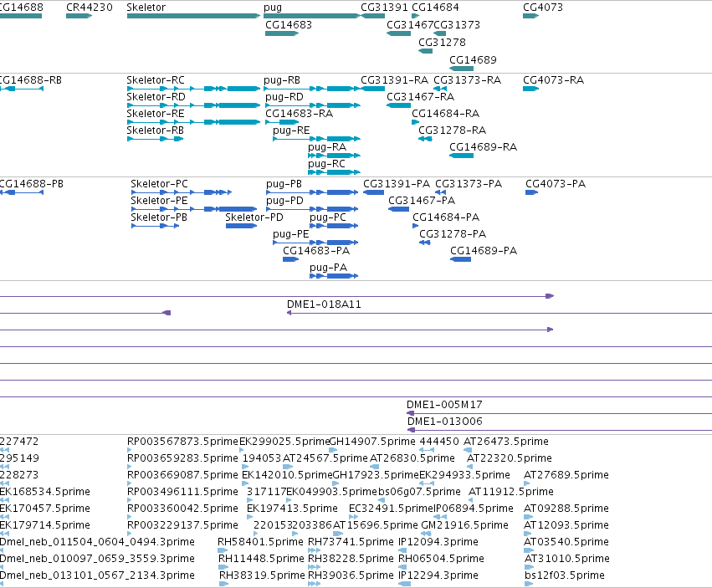Click the CG31391-PA protein label
Image resolution: width=712 pixels, height=588 pixels.
(x=397, y=184)
